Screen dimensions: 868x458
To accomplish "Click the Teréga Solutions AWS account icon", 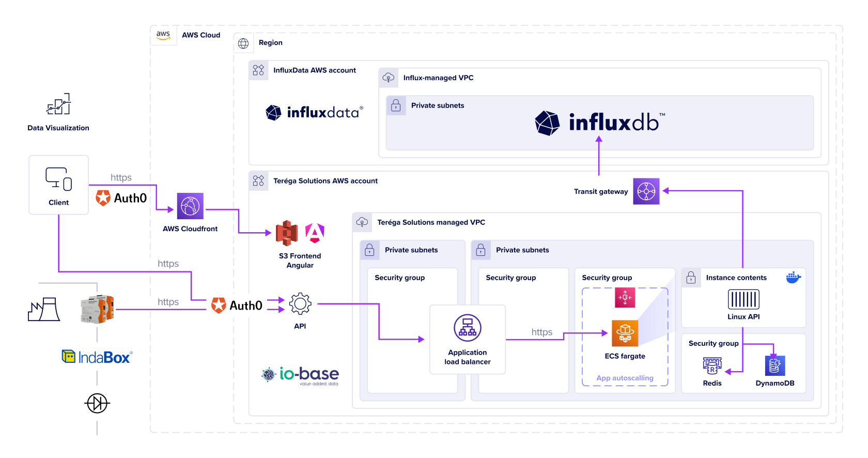I will click(258, 181).
